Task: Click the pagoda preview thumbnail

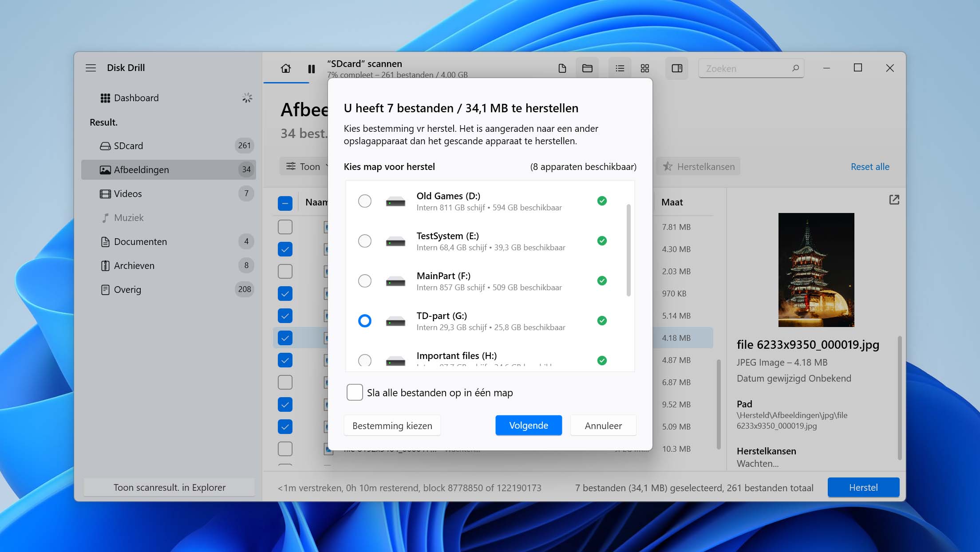Action: [816, 270]
